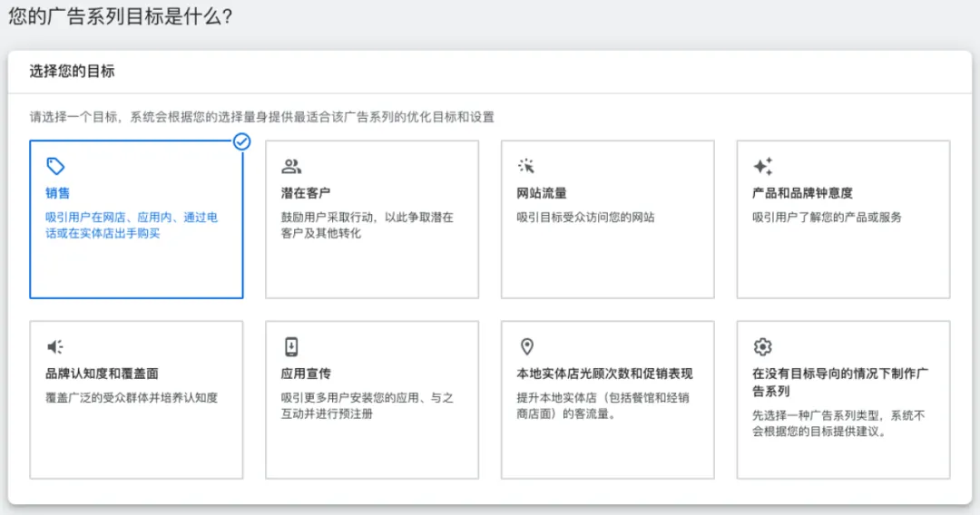The image size is (980, 515).
Task: Choose the 潜在客户 goal title
Action: [306, 193]
